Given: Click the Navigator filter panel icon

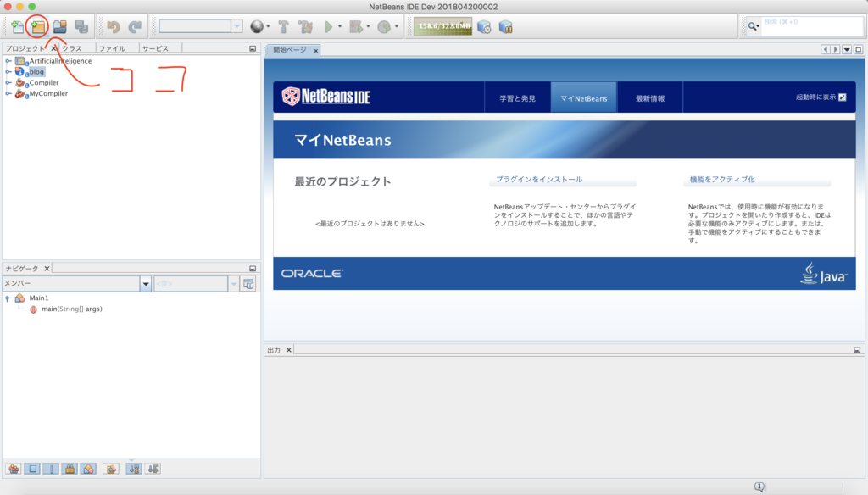Looking at the screenshot, I should (248, 283).
